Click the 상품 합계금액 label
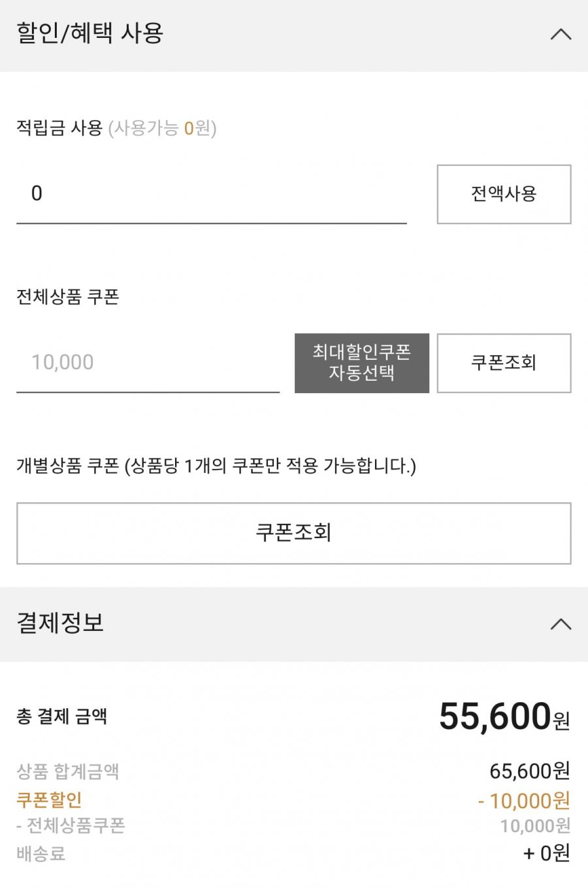This screenshot has height=887, width=588. tap(68, 772)
